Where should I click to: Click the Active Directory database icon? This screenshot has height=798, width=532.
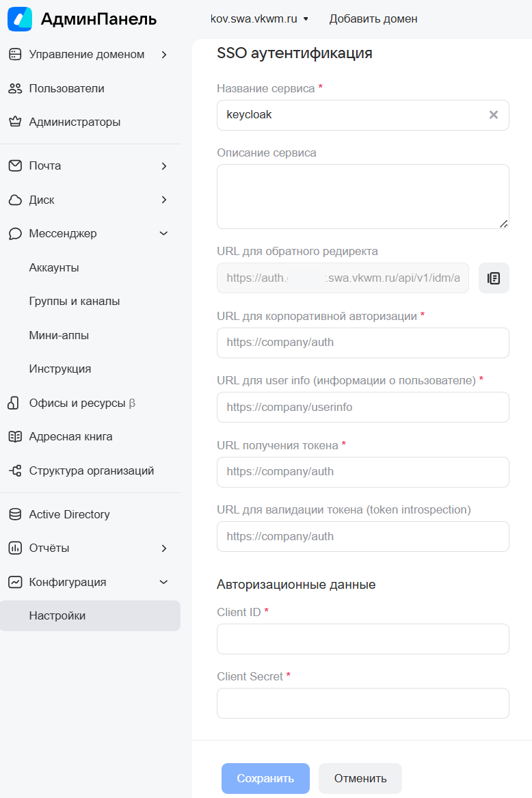pos(15,514)
